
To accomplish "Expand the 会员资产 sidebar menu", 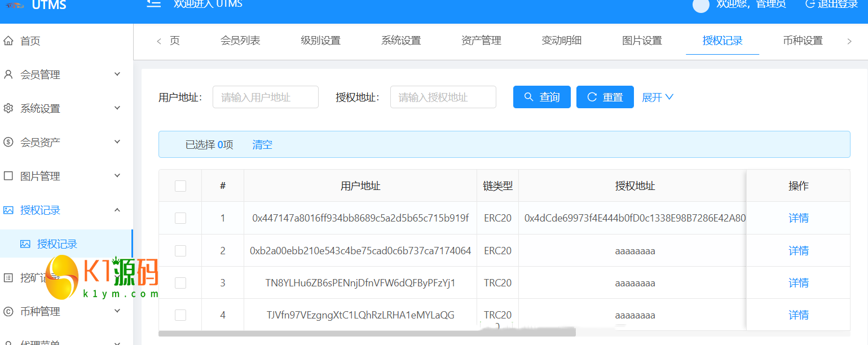I will [117, 142].
